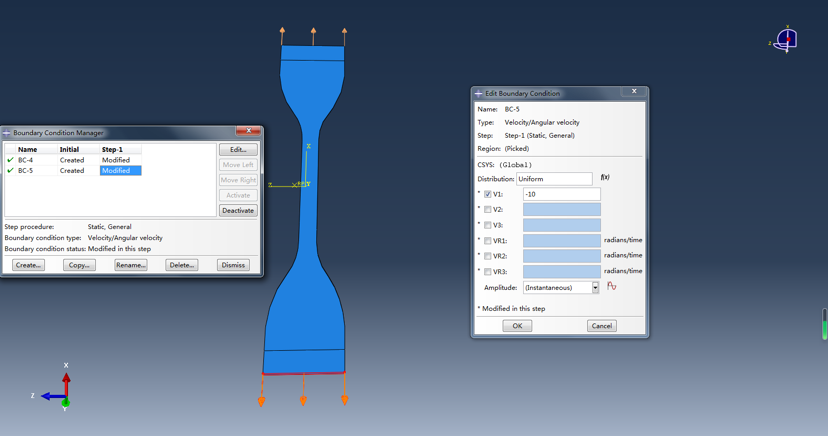Open the Distribution Uniform combo box

point(554,179)
